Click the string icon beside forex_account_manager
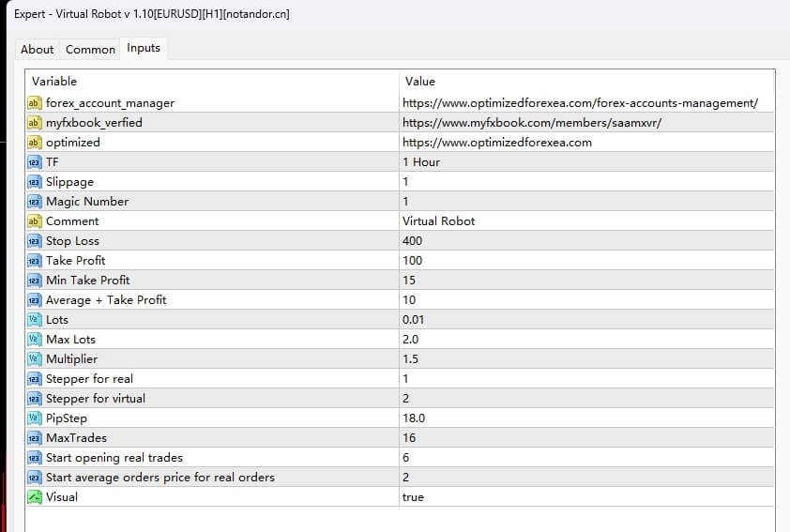 click(34, 103)
